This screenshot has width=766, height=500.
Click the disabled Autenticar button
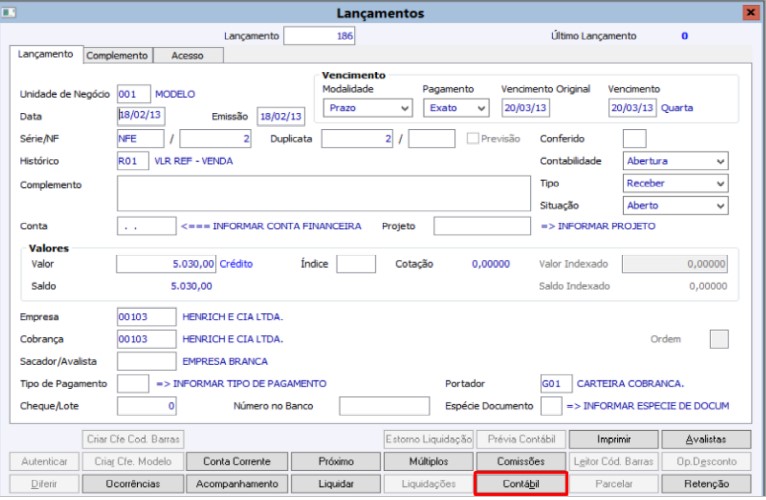[x=44, y=461]
